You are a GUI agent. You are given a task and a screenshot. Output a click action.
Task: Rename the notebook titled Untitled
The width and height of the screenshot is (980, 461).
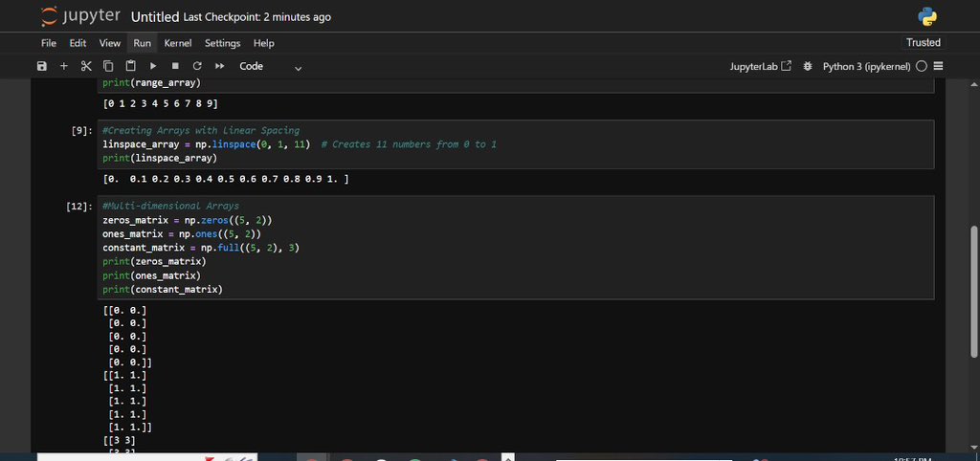click(154, 17)
